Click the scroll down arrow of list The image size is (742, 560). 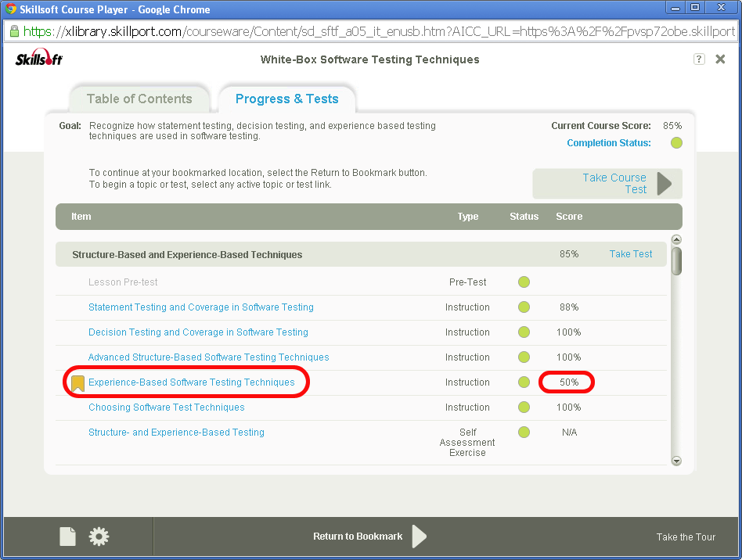676,461
